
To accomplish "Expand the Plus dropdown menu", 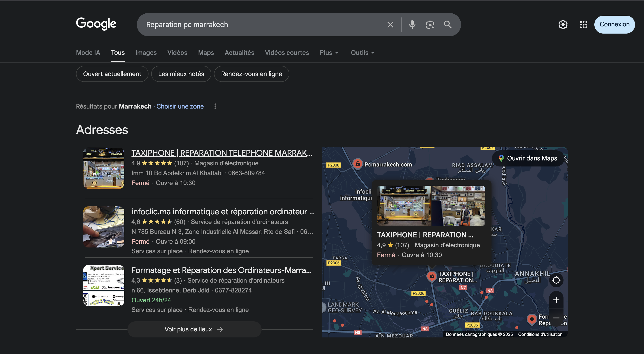I will coord(329,53).
